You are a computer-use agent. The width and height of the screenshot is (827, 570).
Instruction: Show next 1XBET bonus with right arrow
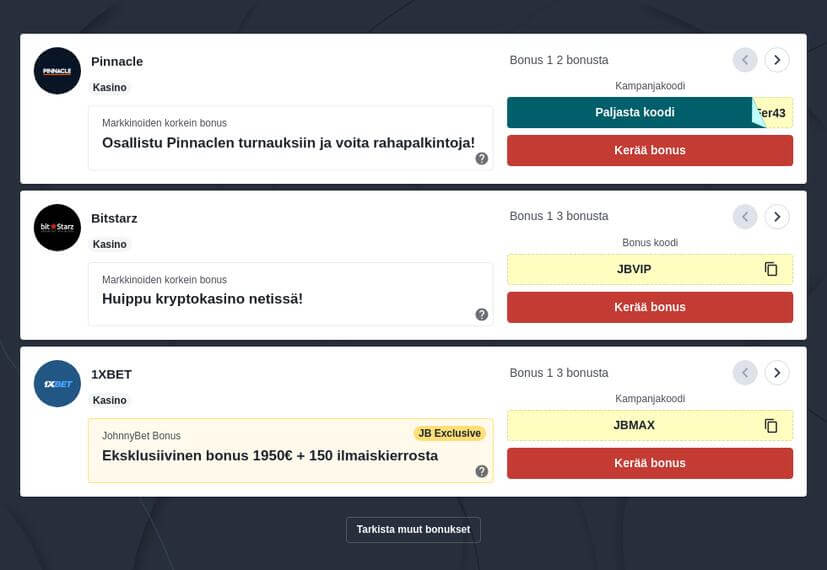(x=777, y=373)
